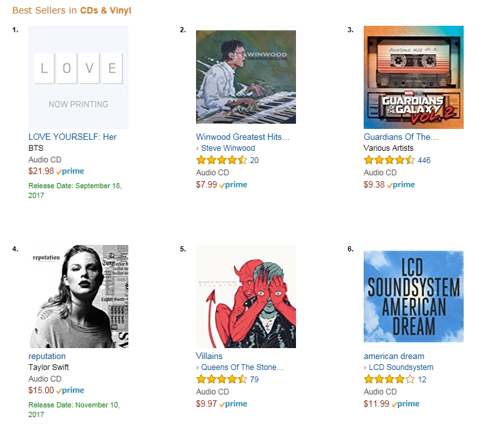The width and height of the screenshot is (483, 448).
Task: Click LCD Soundsystem American Dream cover
Action: 413,297
